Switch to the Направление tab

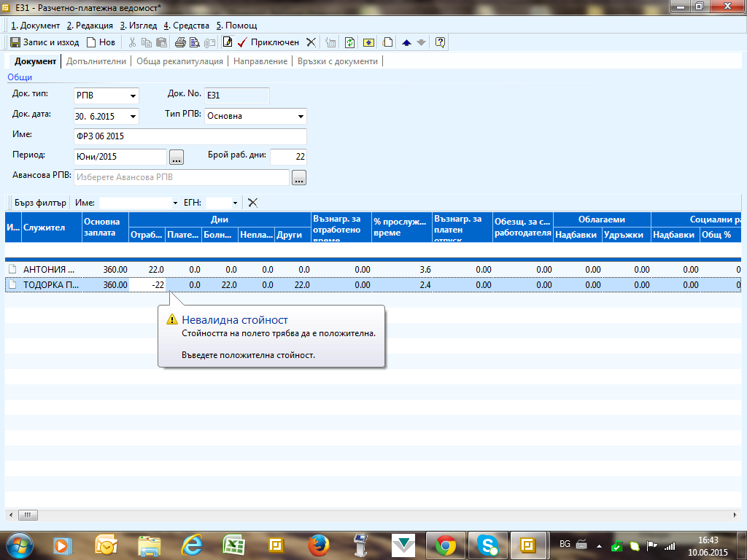click(x=260, y=61)
